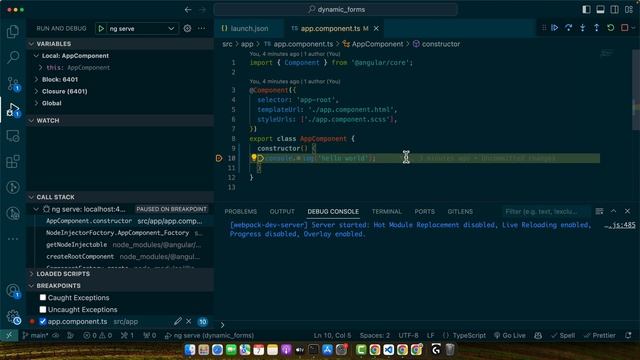Viewport: 640px width, 360px height.
Task: Click the dynamic_forms command center search
Action: pyautogui.click(x=336, y=9)
